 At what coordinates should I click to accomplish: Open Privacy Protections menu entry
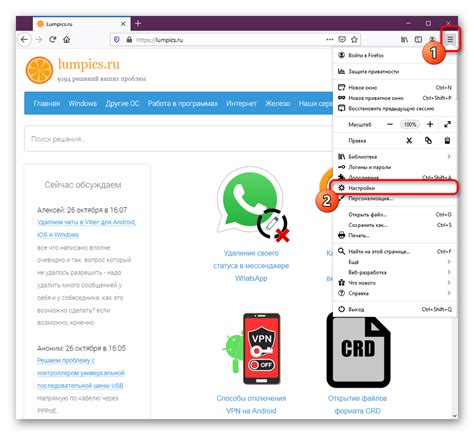(395, 71)
